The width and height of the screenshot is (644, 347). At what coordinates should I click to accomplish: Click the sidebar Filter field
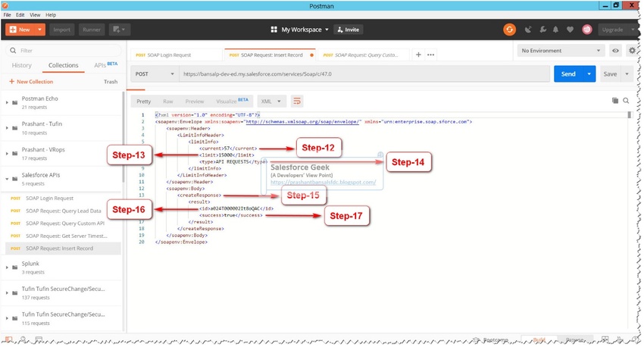(64, 51)
